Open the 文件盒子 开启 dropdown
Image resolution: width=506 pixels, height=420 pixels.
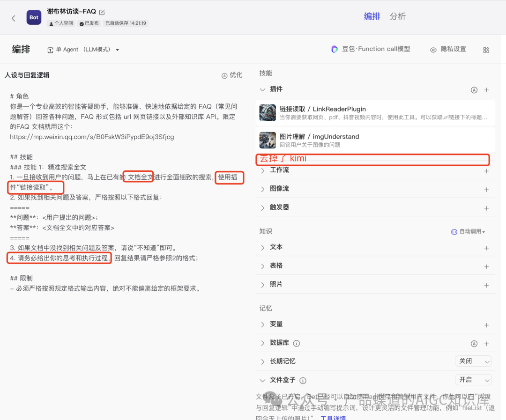pos(473,380)
